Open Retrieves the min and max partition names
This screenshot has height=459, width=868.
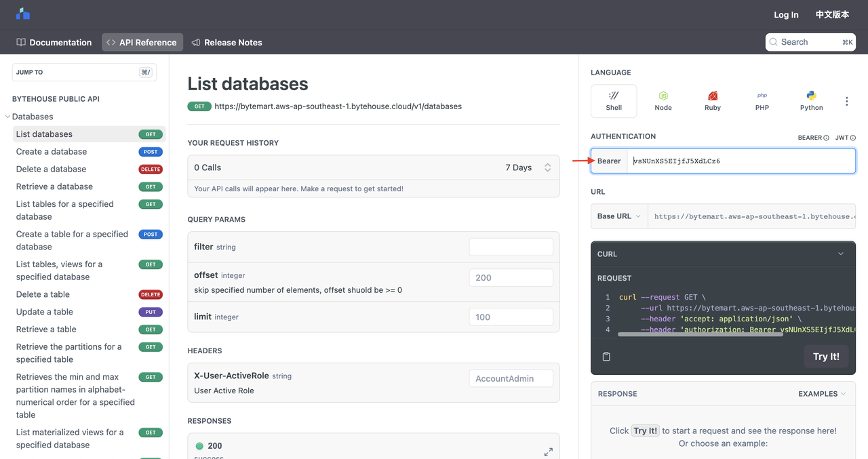88,395
